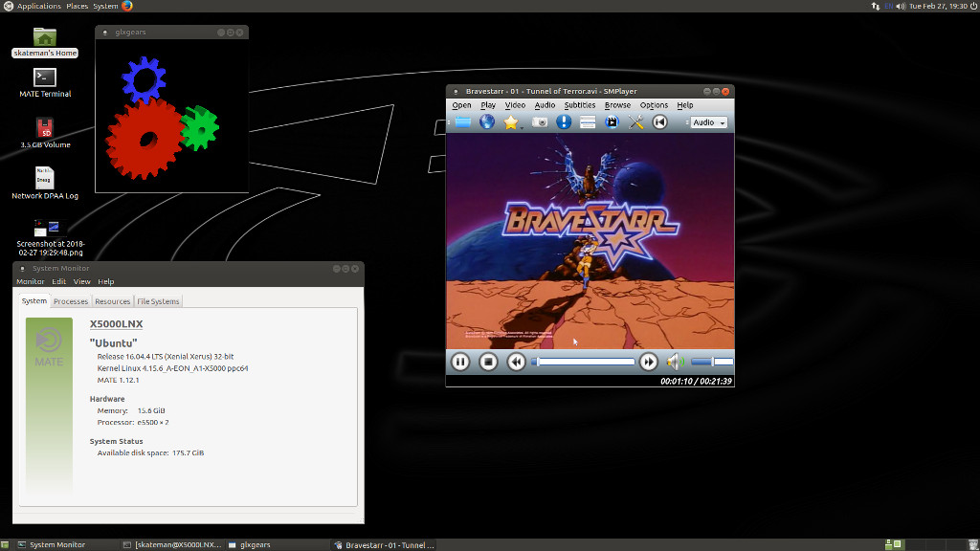
Task: Select the Screenshot PNG file on desktop
Action: 50,238
